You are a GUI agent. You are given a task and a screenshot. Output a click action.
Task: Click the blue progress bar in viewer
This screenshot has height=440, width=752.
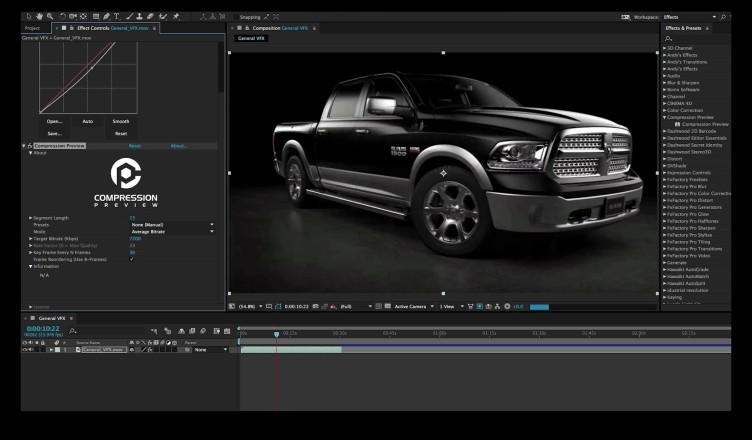click(x=539, y=307)
